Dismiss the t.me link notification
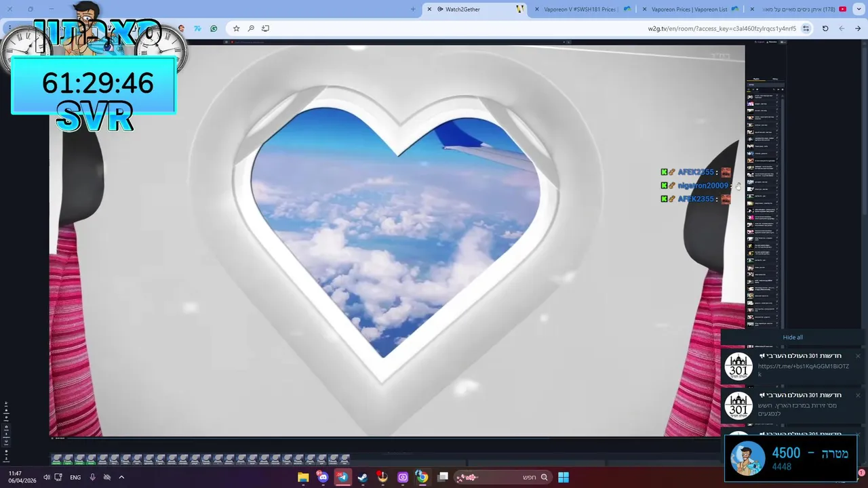Image resolution: width=868 pixels, height=488 pixels. [x=857, y=356]
